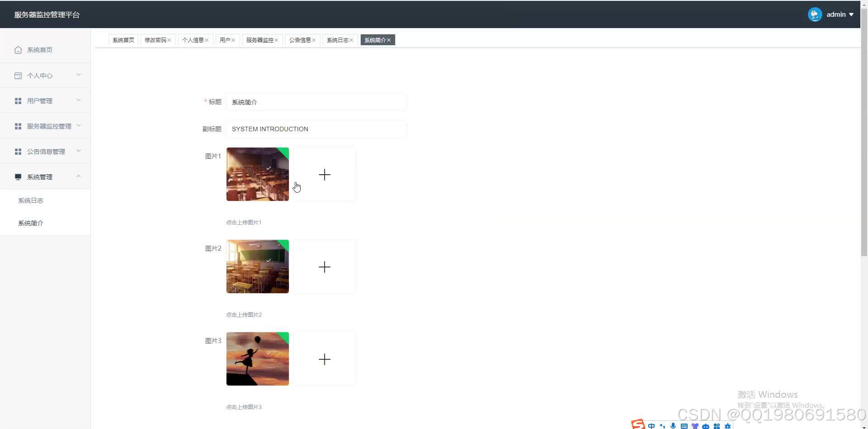Click the microphone voice input icon

[x=673, y=426]
